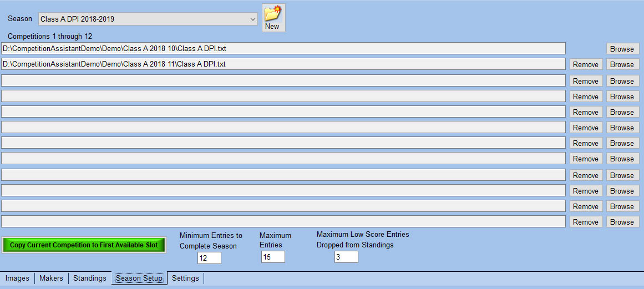This screenshot has width=644, height=289.
Task: Click the empty twelfth competition path field
Action: pos(283,222)
